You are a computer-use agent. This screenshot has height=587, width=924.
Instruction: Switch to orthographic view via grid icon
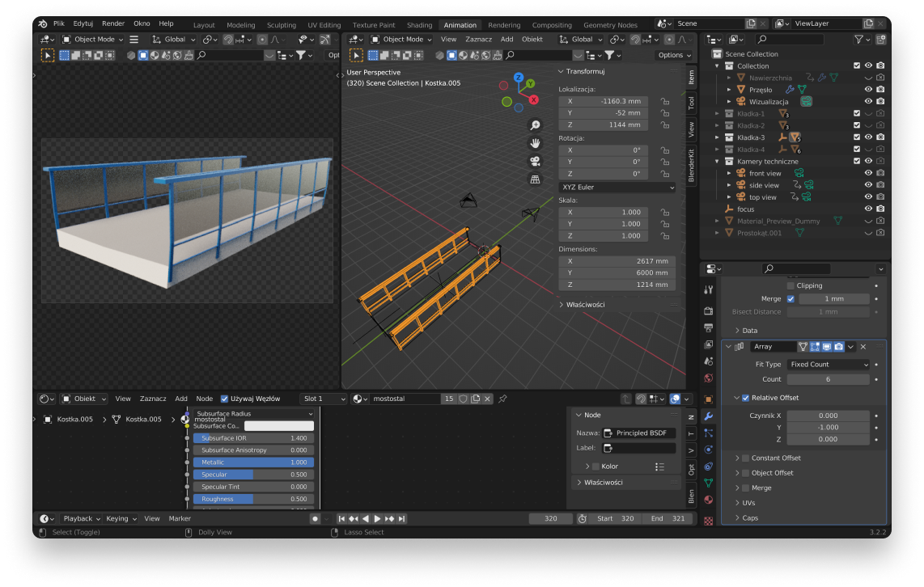535,179
